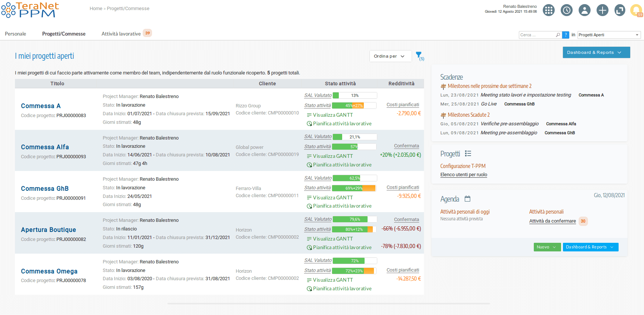
Task: Click the plus add icon in header
Action: tap(602, 10)
